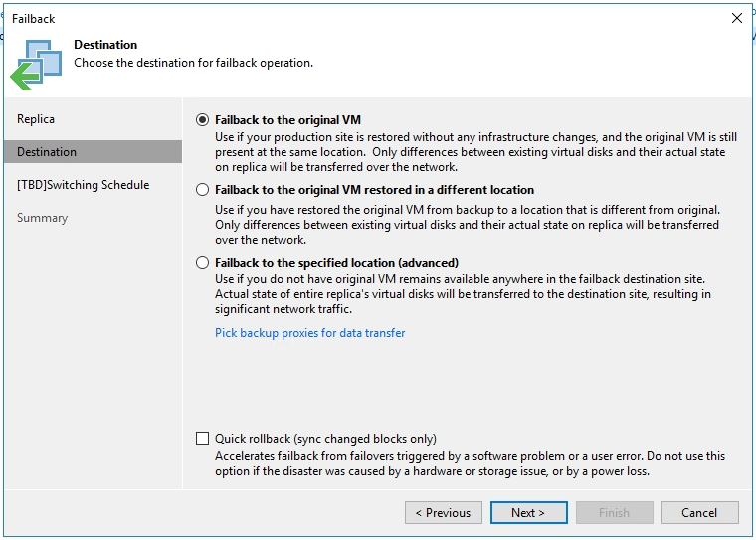Cancel the failback wizard
The height and width of the screenshot is (540, 756).
pyautogui.click(x=699, y=512)
